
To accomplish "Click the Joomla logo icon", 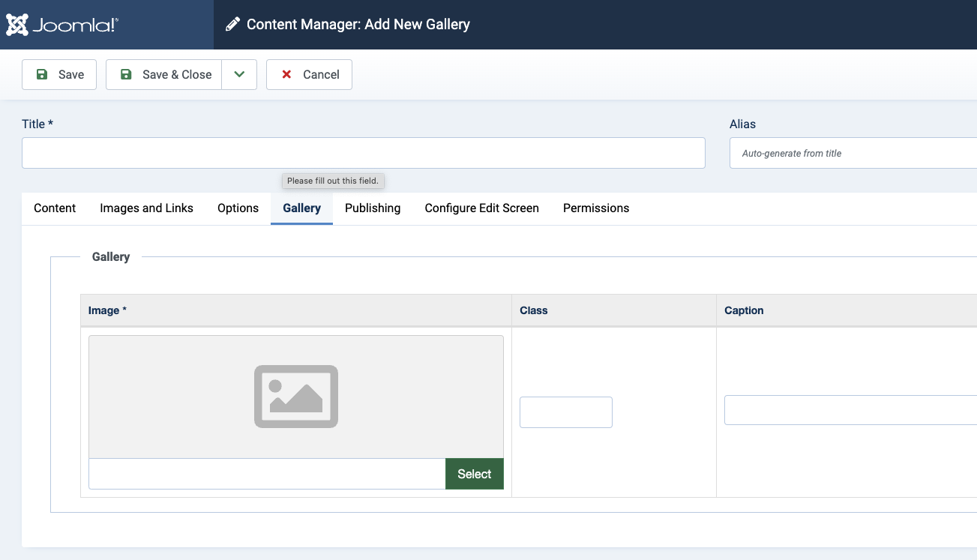I will click(x=18, y=25).
